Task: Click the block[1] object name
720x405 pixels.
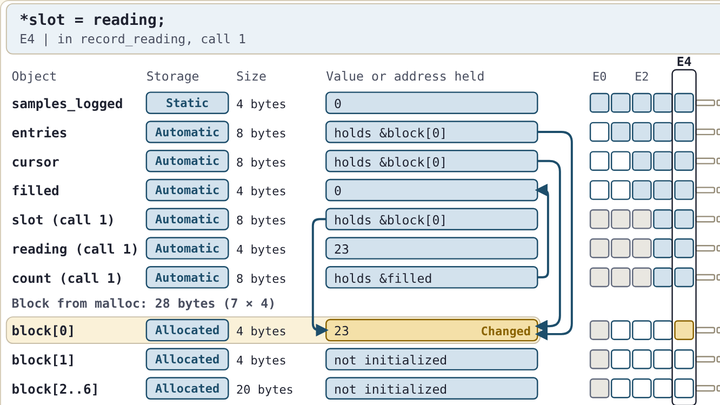Action: [x=43, y=360]
